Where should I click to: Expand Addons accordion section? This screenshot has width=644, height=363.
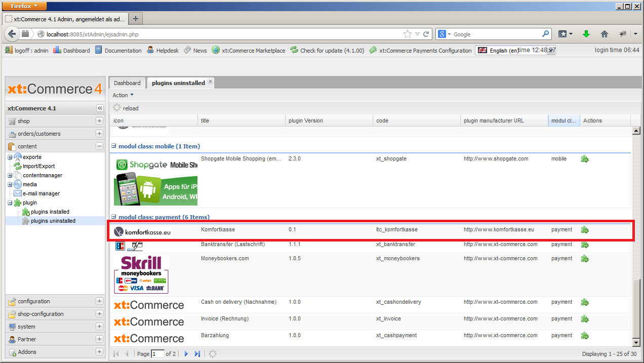(x=99, y=352)
